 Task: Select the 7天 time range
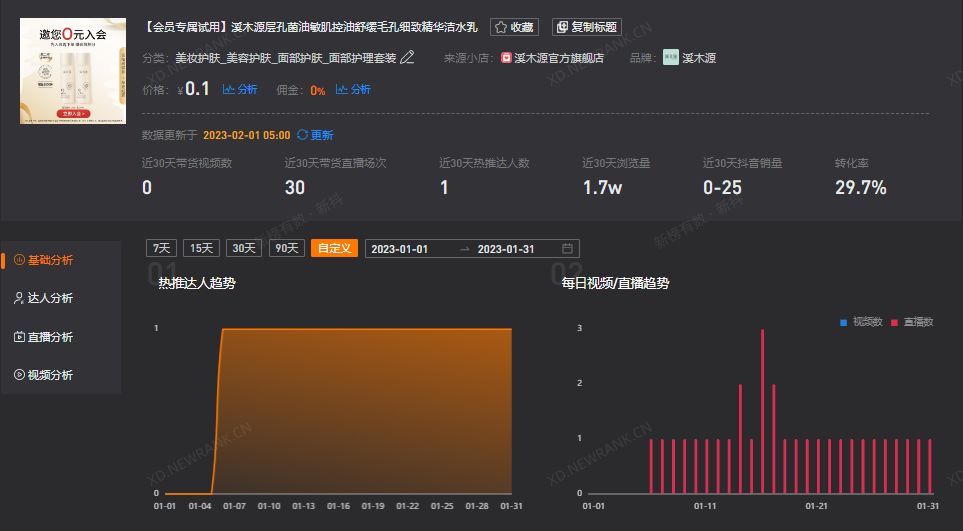tap(160, 248)
